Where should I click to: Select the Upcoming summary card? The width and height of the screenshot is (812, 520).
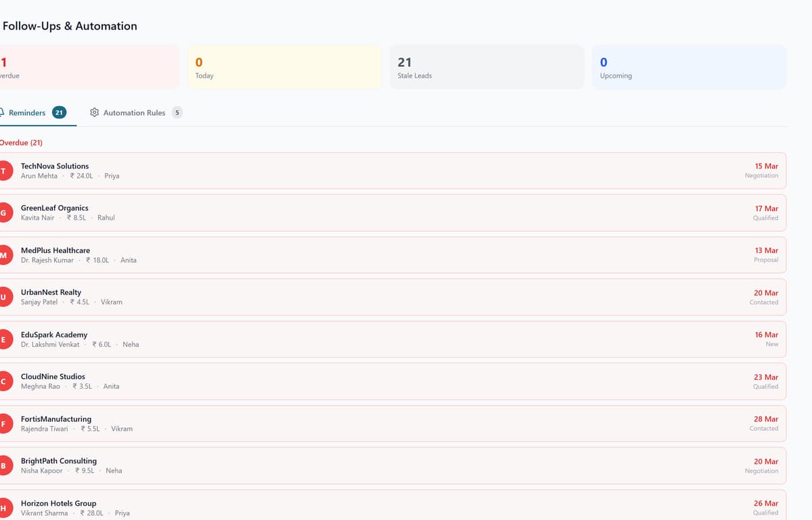(x=689, y=67)
